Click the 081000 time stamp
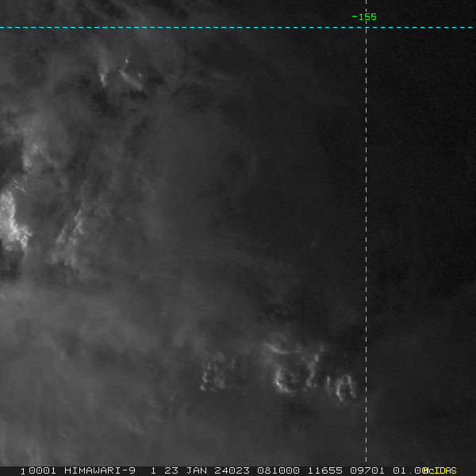 [278, 470]
